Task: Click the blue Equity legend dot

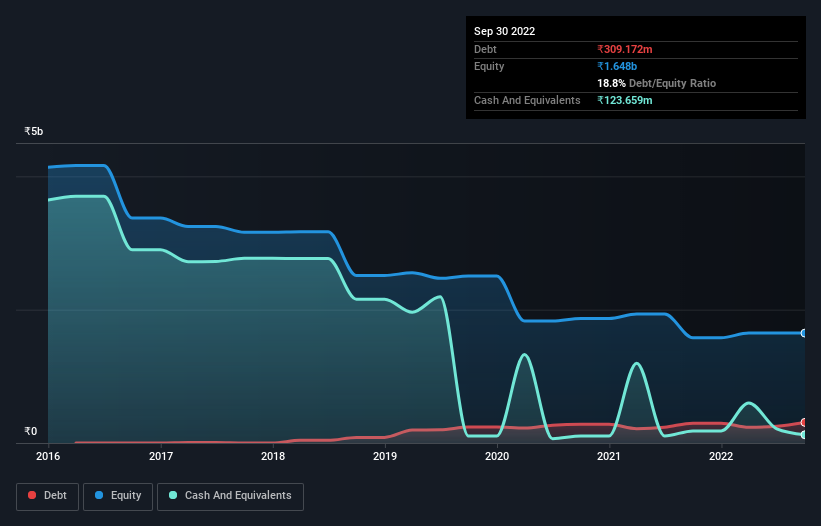Action: point(99,495)
